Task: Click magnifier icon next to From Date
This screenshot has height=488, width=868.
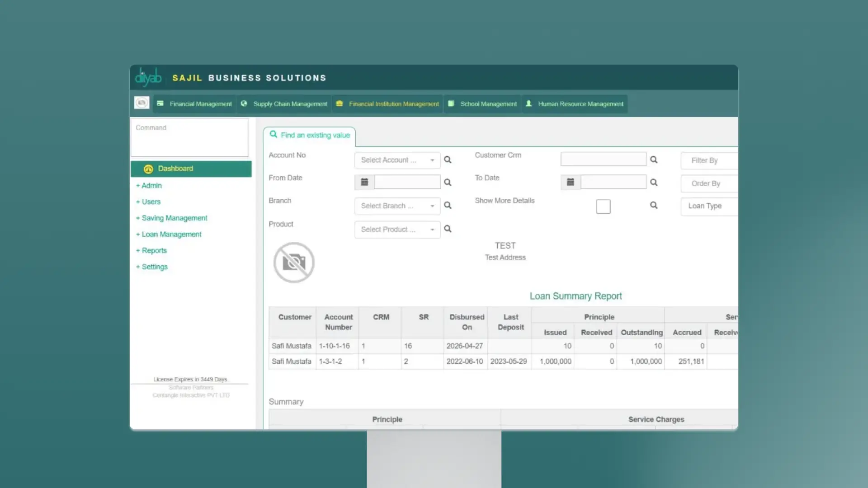Action: (x=448, y=182)
